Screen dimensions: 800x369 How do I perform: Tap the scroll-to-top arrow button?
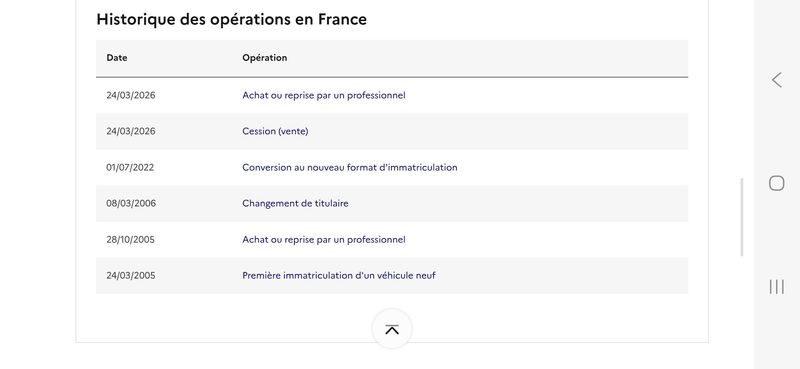(392, 329)
